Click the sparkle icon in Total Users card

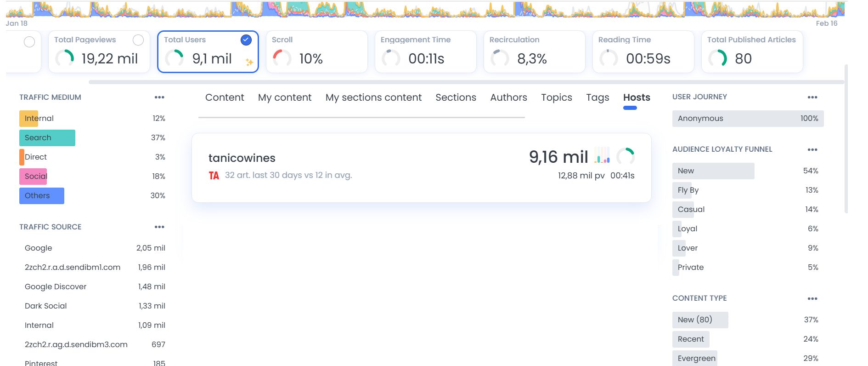pyautogui.click(x=249, y=62)
